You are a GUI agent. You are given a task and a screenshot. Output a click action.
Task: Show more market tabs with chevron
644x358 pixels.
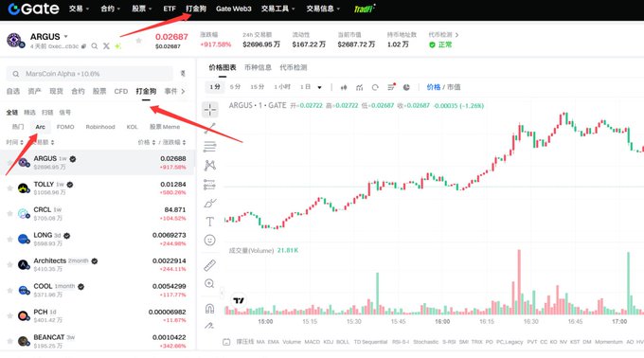point(183,91)
